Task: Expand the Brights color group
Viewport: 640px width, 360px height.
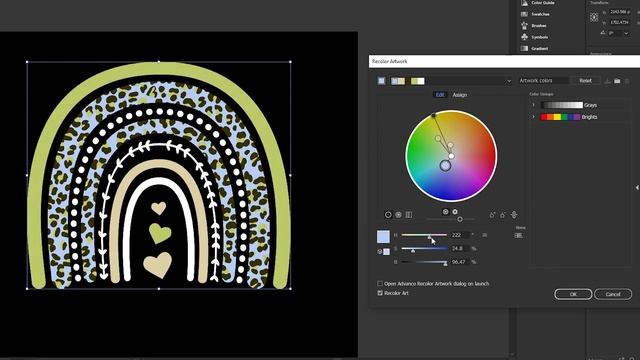Action: click(533, 117)
